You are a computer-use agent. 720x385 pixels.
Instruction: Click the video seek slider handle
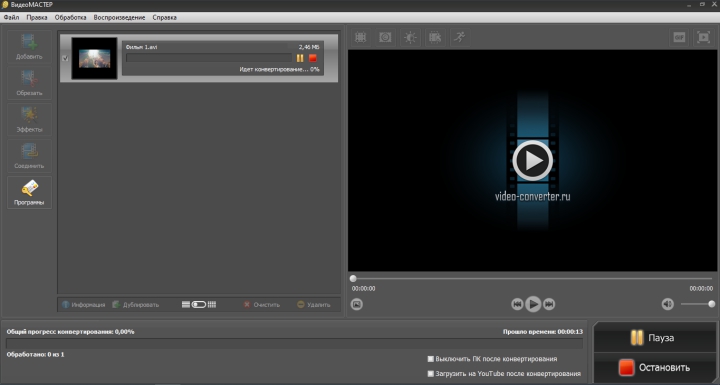coord(353,278)
